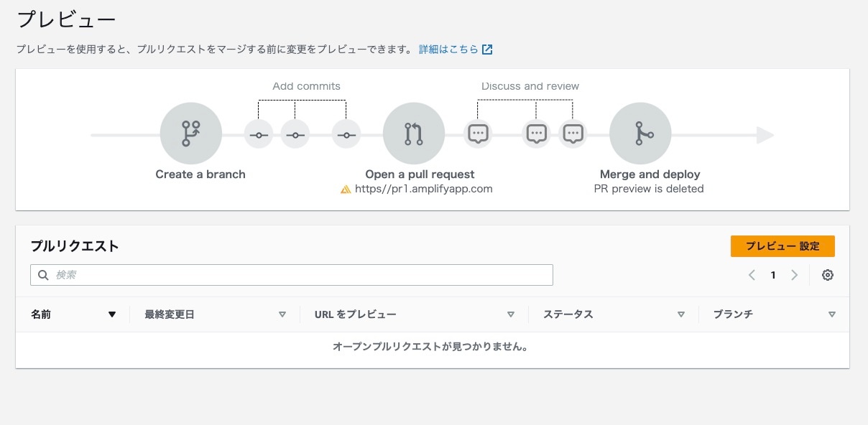Sort by 名前 column arrow

click(112, 314)
